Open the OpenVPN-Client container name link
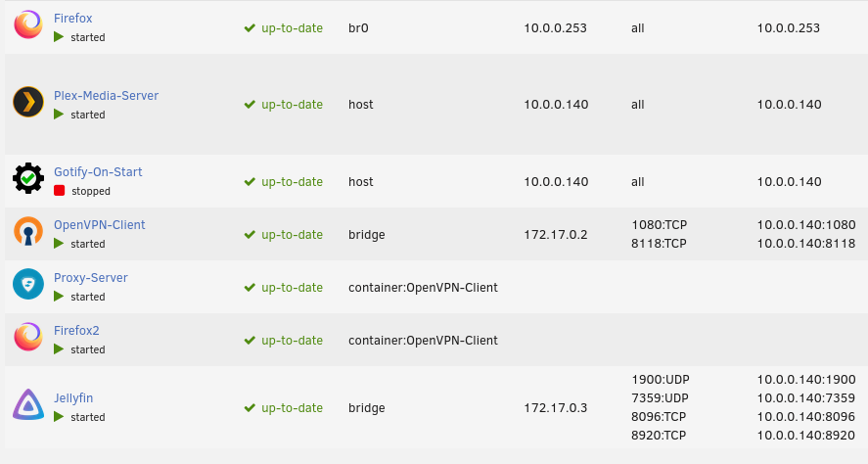Image resolution: width=868 pixels, height=464 pixels. 100,225
